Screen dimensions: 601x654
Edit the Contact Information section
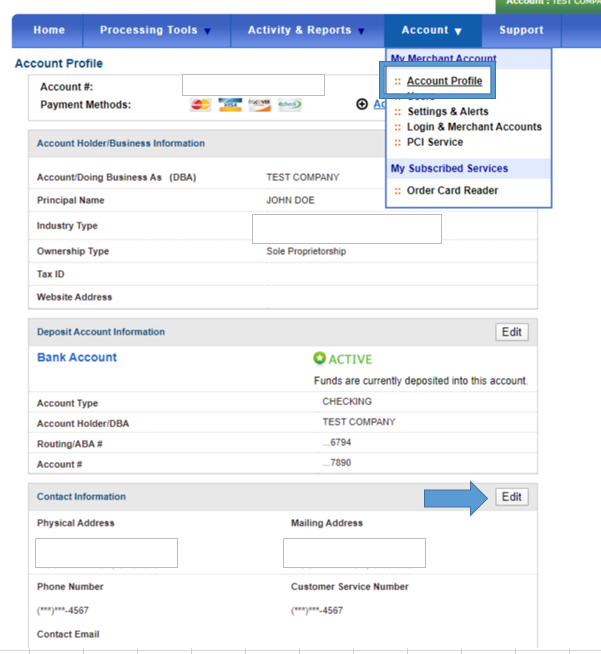512,497
